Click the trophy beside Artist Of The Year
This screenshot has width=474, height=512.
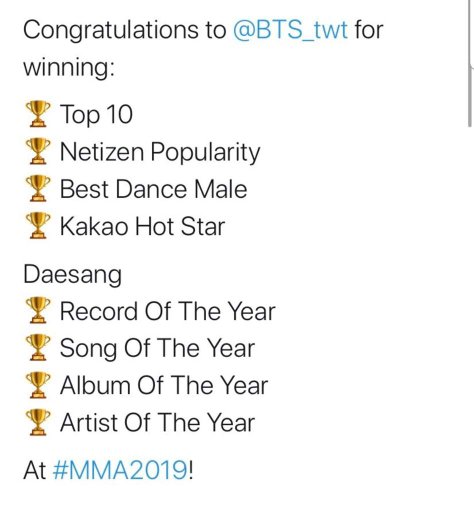point(38,422)
